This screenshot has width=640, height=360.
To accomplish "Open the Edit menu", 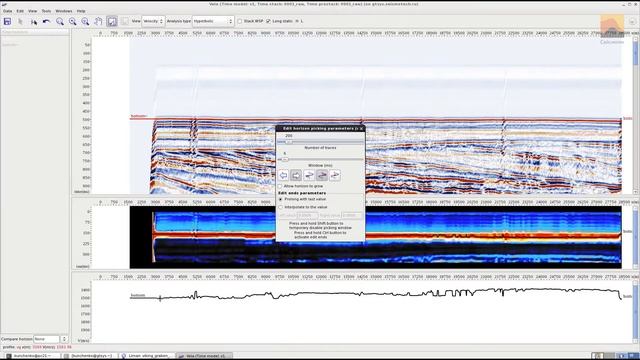I will tap(20, 11).
